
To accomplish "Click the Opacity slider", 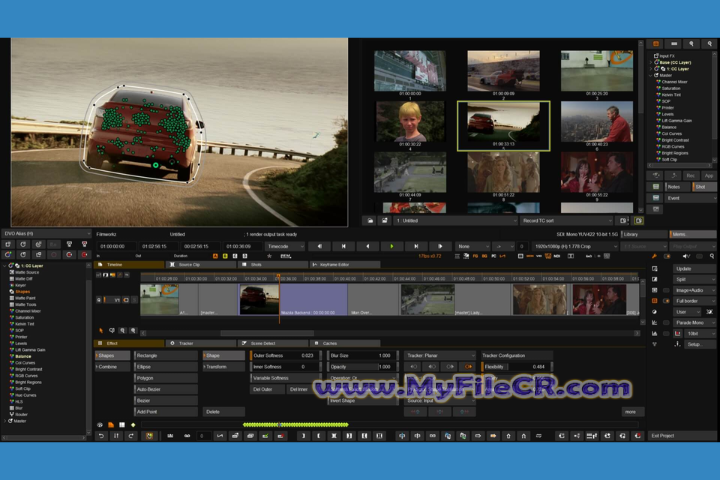I will (x=362, y=367).
